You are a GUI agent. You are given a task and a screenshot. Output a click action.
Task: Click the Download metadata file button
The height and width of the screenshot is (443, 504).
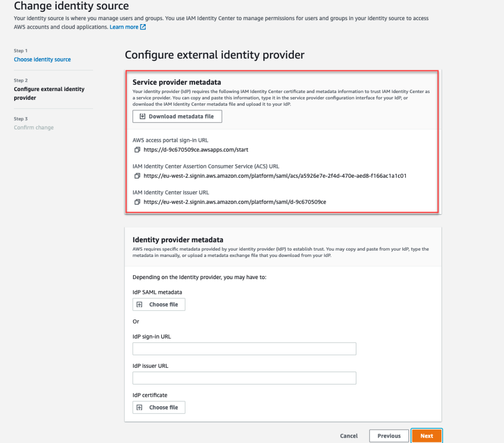pyautogui.click(x=177, y=116)
